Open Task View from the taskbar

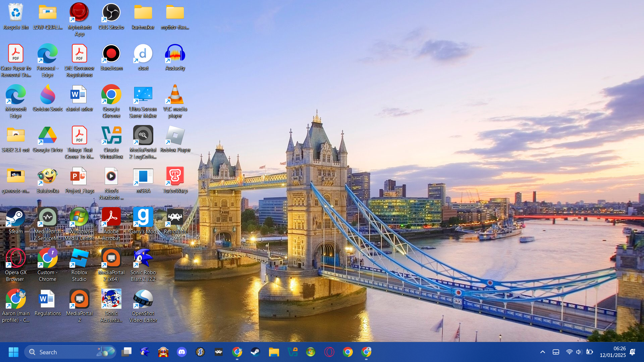tap(126, 352)
